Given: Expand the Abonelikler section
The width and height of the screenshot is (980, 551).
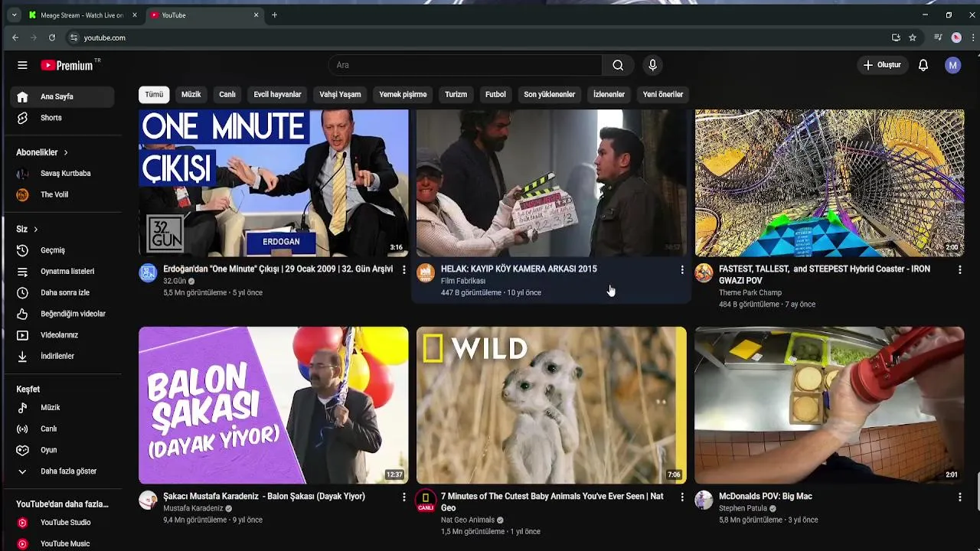Looking at the screenshot, I should click(x=42, y=152).
